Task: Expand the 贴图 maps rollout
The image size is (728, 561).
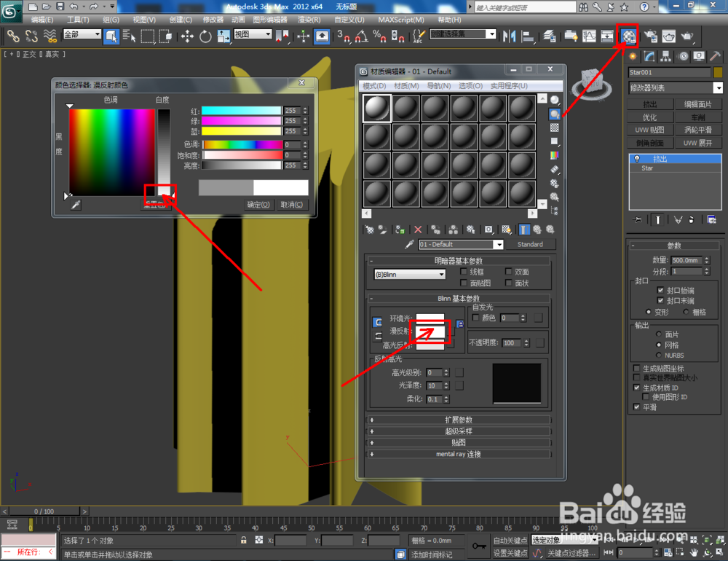Action: coord(459,442)
